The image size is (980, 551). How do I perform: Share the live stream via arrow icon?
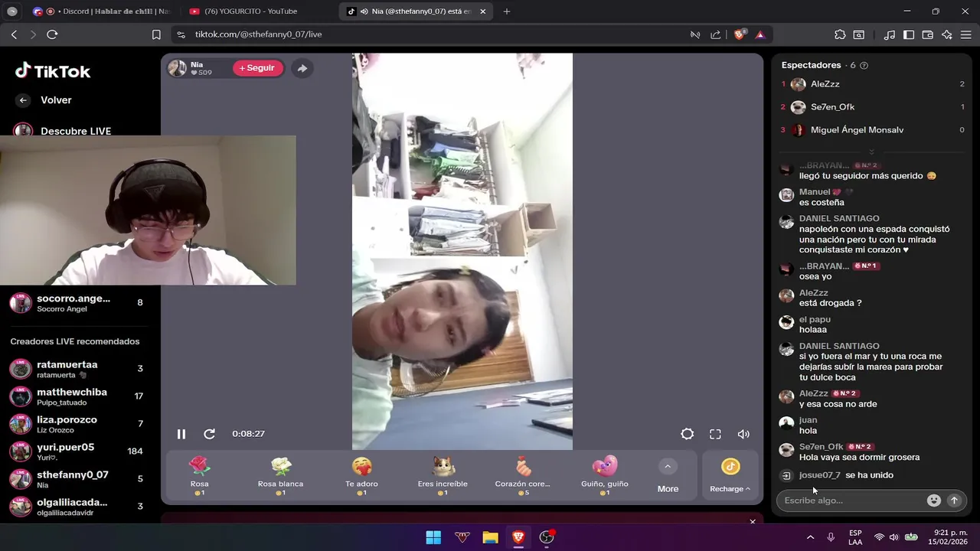click(302, 68)
